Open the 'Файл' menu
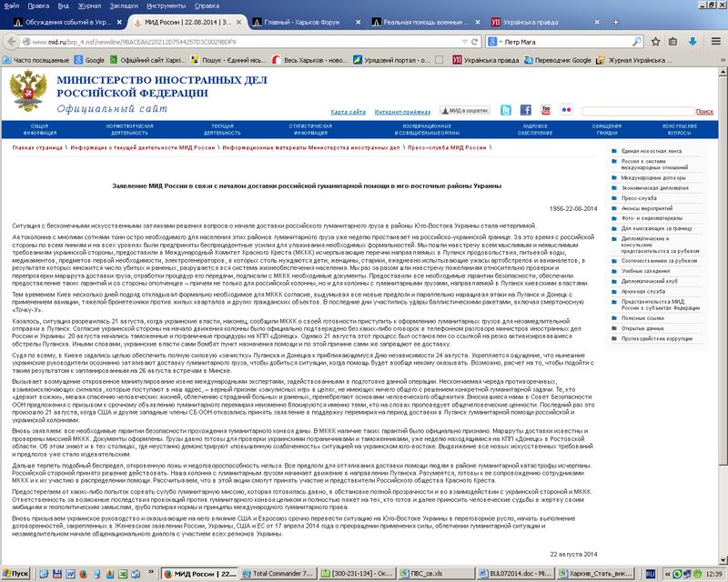The image size is (728, 582). pos(12,5)
